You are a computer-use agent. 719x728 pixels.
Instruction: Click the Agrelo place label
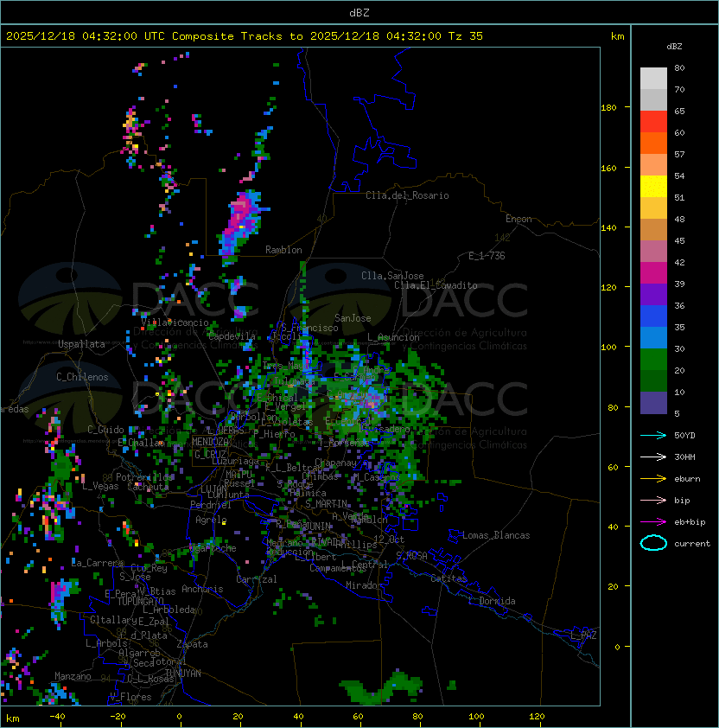[211, 520]
